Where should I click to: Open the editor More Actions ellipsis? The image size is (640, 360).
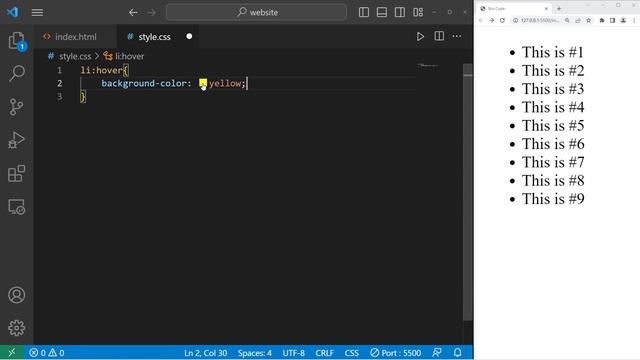coord(457,36)
